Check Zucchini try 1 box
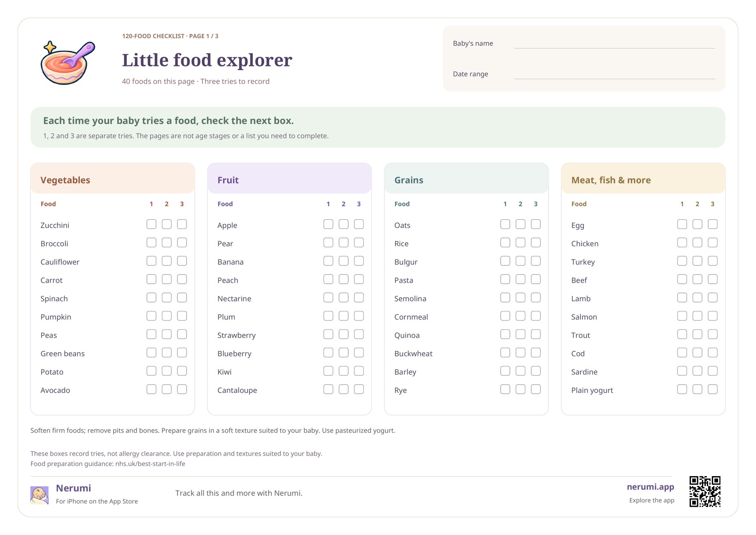The image size is (756, 535). click(151, 224)
